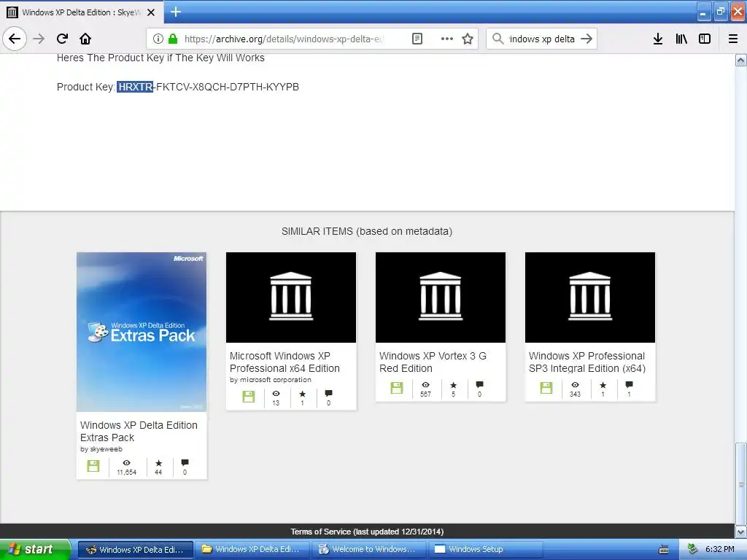Submit search with arrow button
This screenshot has width=747, height=560.
(587, 39)
